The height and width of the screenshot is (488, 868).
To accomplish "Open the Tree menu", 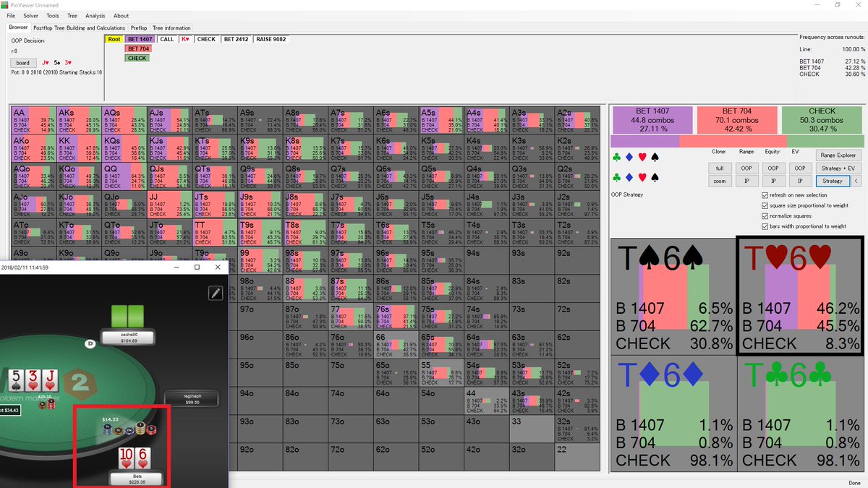I will click(72, 15).
